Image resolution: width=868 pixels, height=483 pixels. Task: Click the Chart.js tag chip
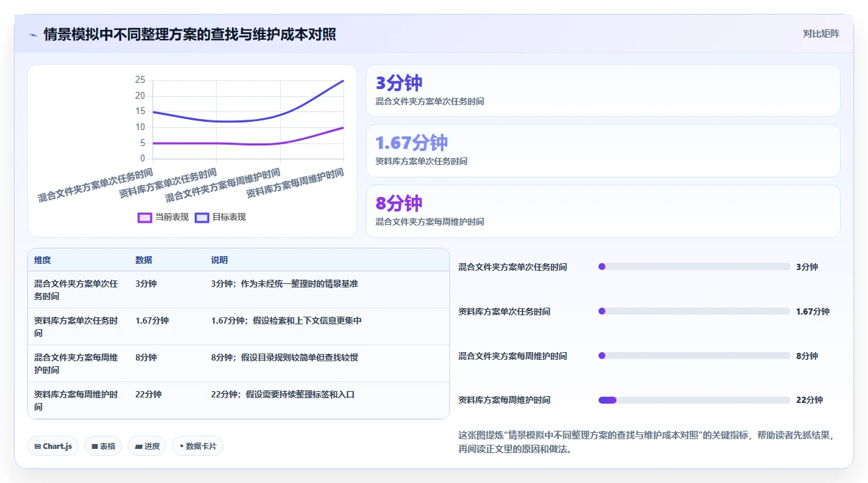[53, 446]
